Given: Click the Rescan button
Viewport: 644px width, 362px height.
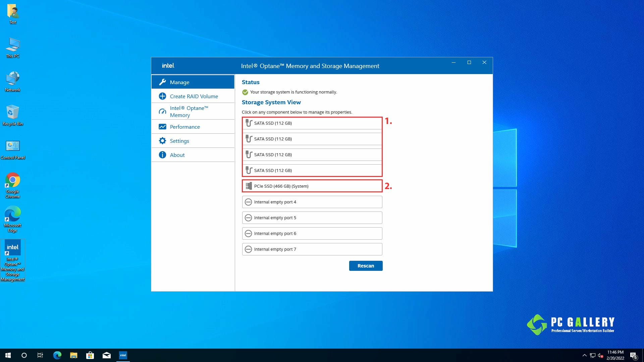Looking at the screenshot, I should pos(366,266).
